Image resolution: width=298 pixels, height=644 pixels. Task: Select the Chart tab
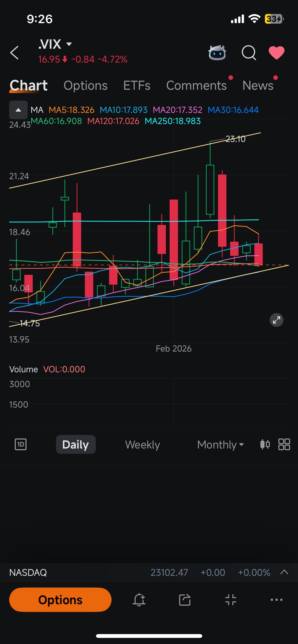29,85
